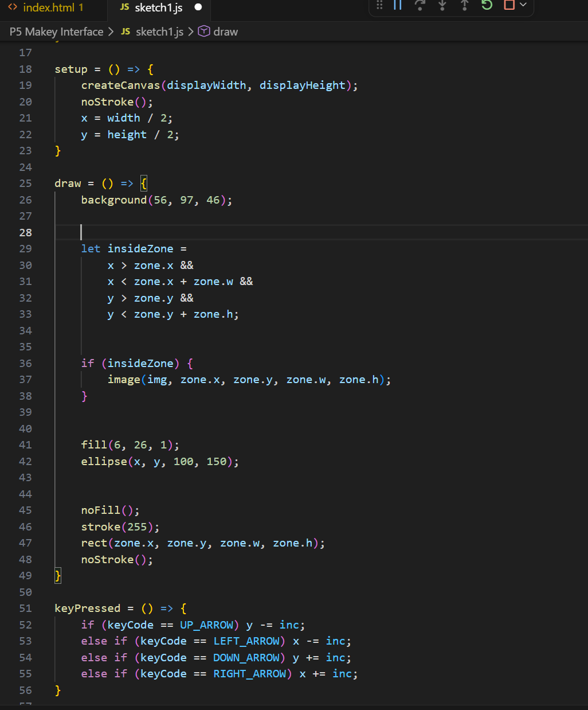
Task: Click the let keyword on line 29
Action: click(91, 249)
